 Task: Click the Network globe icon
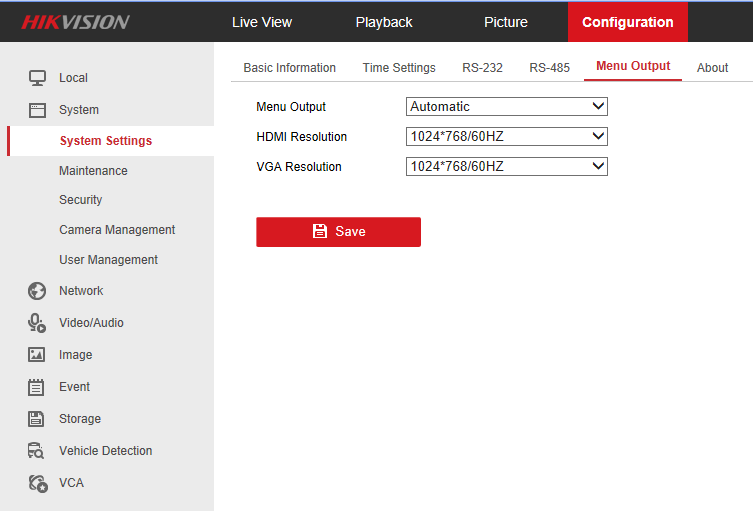point(37,291)
